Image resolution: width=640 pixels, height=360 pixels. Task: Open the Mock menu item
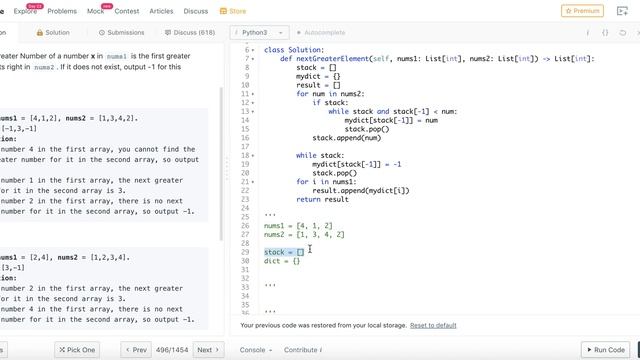pyautogui.click(x=96, y=11)
